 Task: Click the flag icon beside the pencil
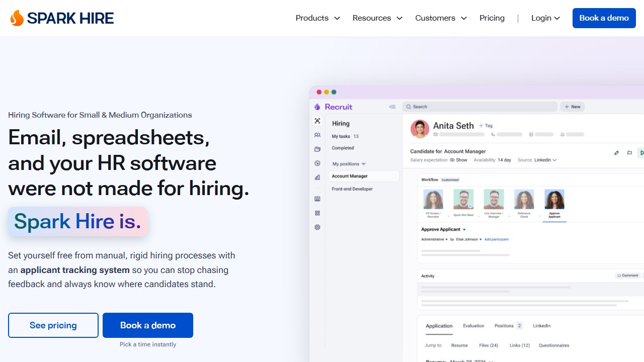tap(629, 153)
